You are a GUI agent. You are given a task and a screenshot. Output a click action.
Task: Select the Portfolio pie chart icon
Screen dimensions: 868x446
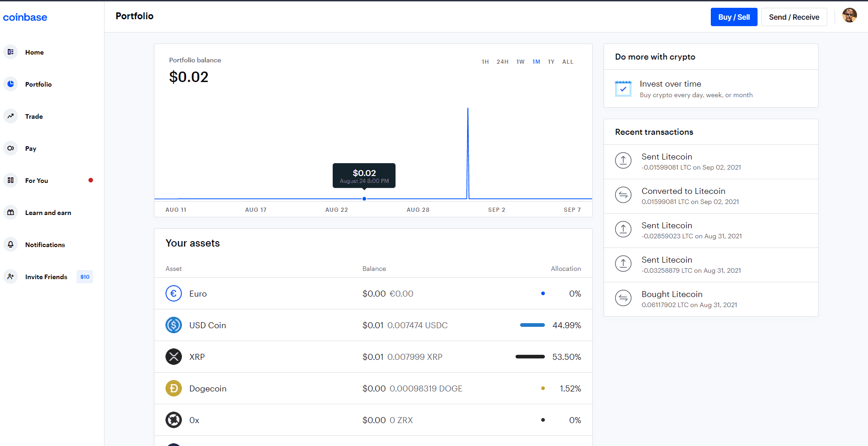[x=11, y=84]
